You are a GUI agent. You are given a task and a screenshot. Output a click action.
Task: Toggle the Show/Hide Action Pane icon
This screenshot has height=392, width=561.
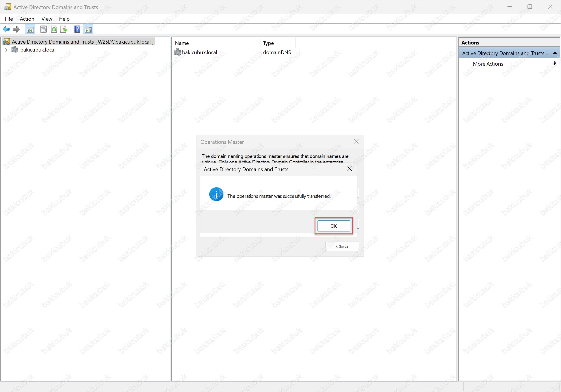pyautogui.click(x=88, y=29)
